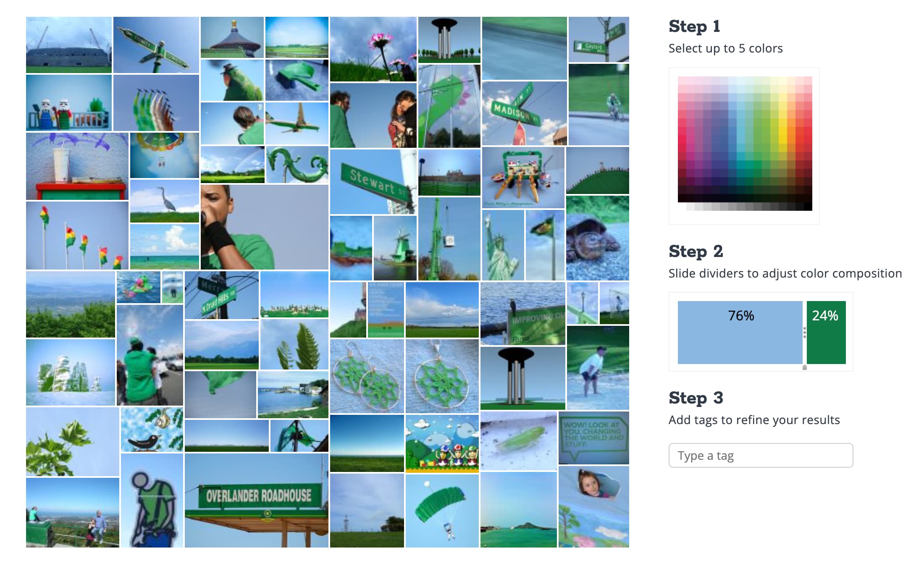Click the Stewart street sign photo
The height and width of the screenshot is (566, 924).
373,182
